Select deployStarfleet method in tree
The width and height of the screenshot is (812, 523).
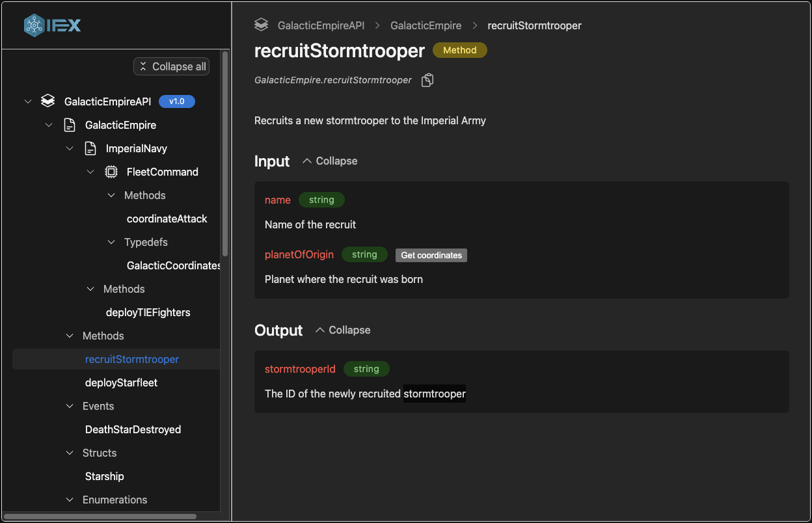pyautogui.click(x=122, y=382)
